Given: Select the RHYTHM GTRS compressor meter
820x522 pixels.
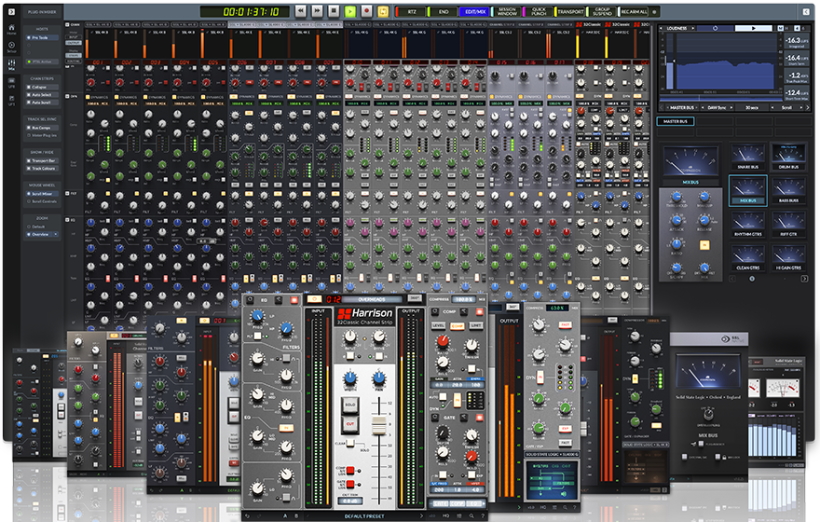Looking at the screenshot, I should pos(748,224).
